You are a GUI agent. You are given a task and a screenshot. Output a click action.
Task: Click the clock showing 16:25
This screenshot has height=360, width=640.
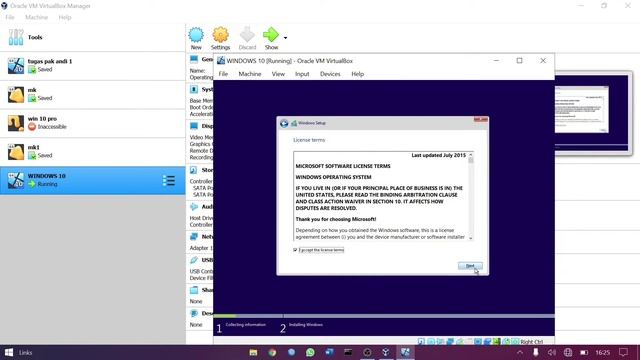click(x=602, y=352)
